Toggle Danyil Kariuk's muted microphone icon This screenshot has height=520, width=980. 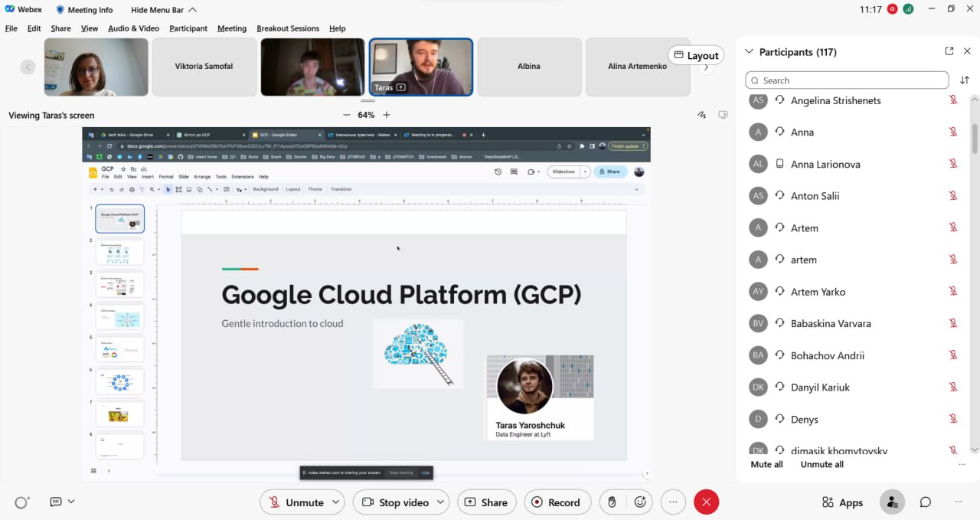coord(953,388)
